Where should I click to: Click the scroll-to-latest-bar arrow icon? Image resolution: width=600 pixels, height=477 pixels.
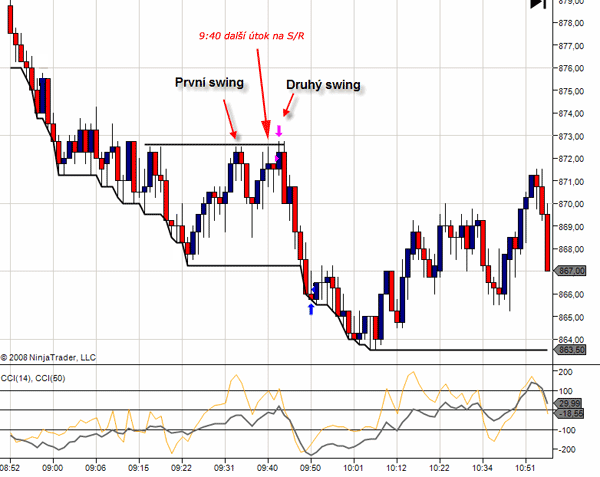(538, 4)
